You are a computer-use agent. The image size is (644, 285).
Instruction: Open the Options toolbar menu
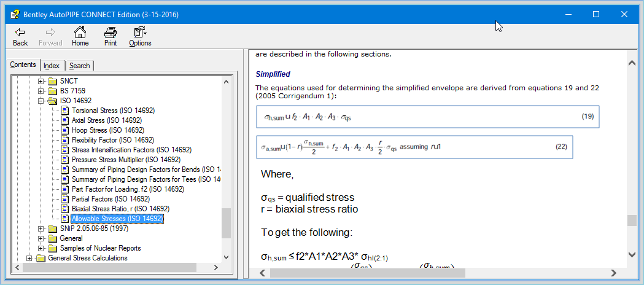[x=140, y=37]
